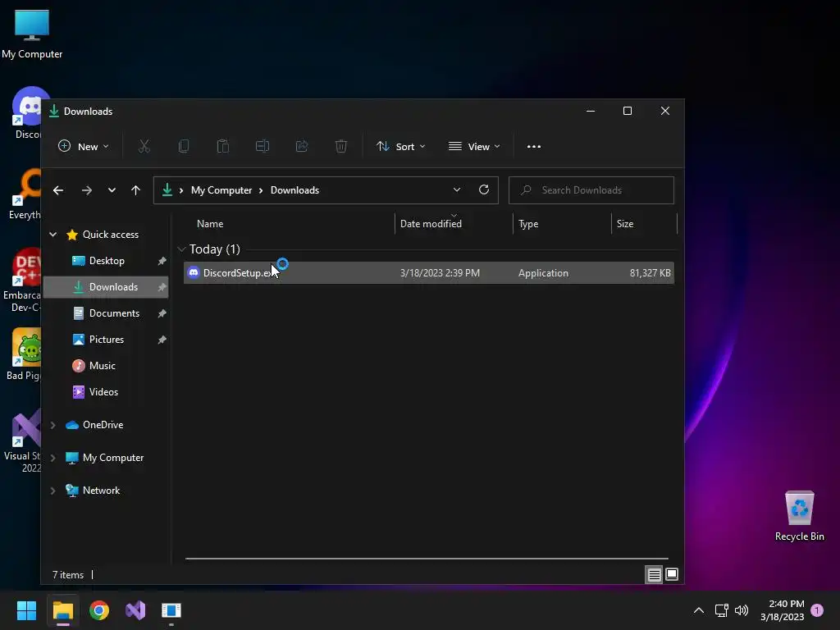This screenshot has height=630, width=840.
Task: Click the Search Downloads field
Action: (591, 190)
